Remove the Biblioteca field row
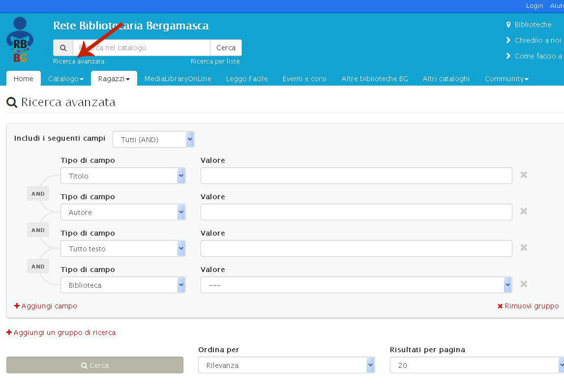Screen dimensions: 564x392 coord(524,284)
